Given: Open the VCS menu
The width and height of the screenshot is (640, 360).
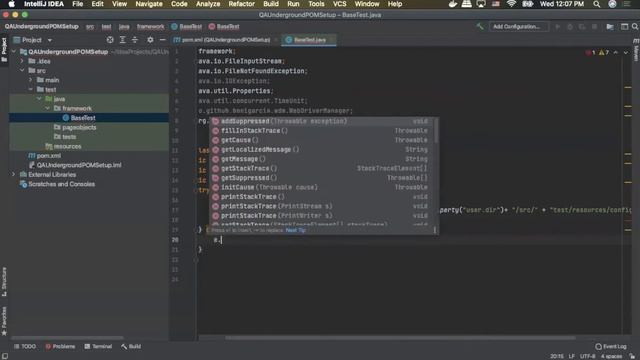Looking at the screenshot, I should click(340, 4).
